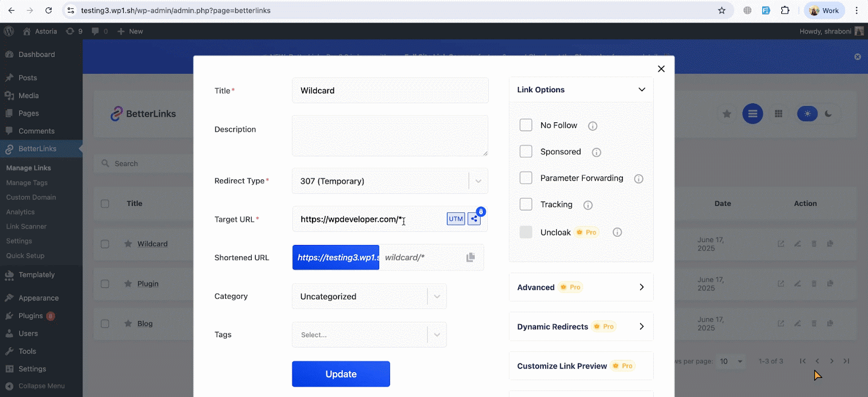The width and height of the screenshot is (868, 397).
Task: Open browser extensions puzzle icon
Action: tap(785, 10)
